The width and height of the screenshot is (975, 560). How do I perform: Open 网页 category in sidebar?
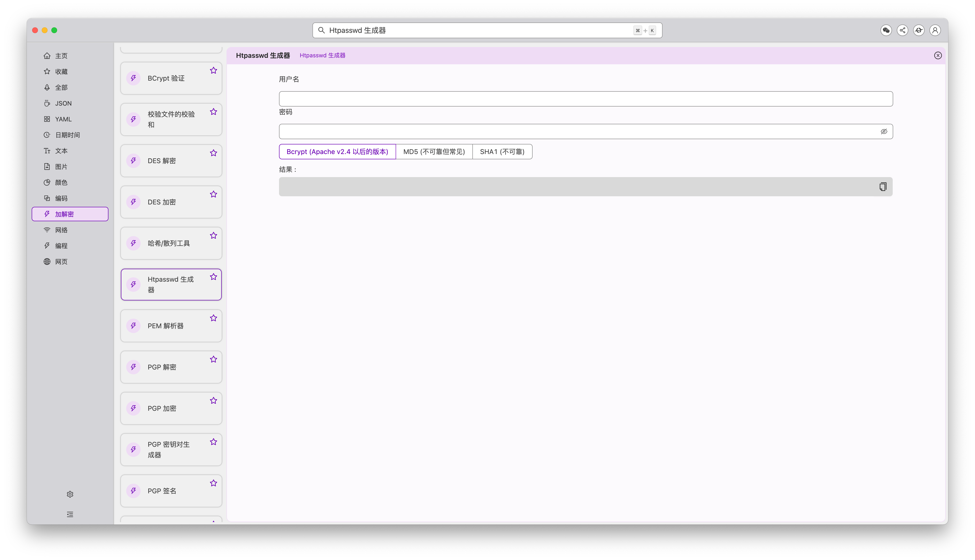point(70,262)
